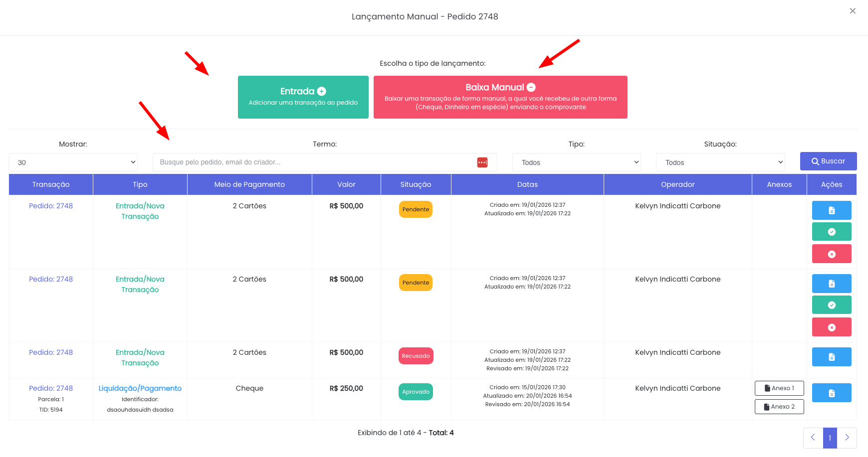Expand the Mostrar rows-per-page dropdown
This screenshot has width=868, height=457.
click(x=73, y=162)
